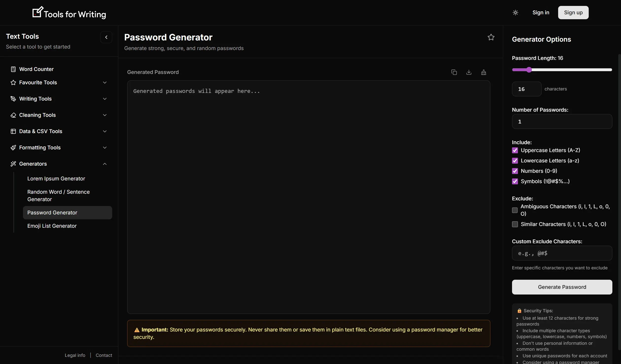This screenshot has width=621, height=364.
Task: Open the Contact link
Action: click(104, 355)
